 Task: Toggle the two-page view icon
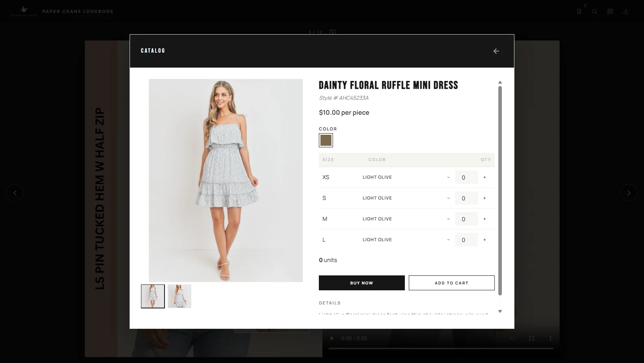coord(333,32)
